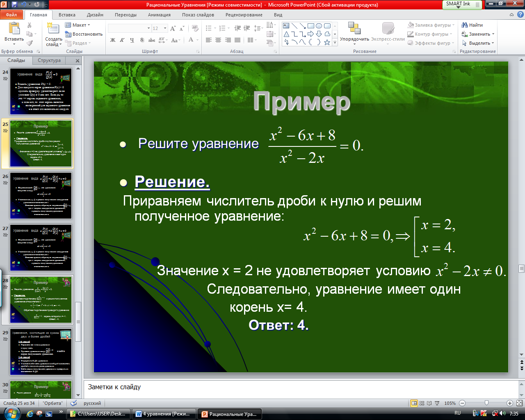The height and width of the screenshot is (420, 525).
Task: Click the Create slide (Создать слайд) icon
Action: [x=53, y=29]
